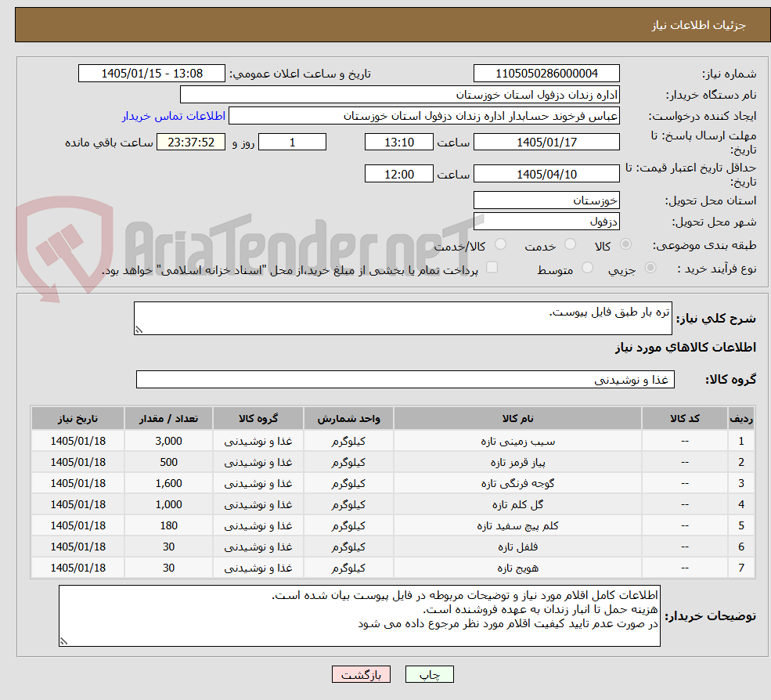
Task: Click the پیاز قرمز تازه item name
Action: click(x=517, y=463)
